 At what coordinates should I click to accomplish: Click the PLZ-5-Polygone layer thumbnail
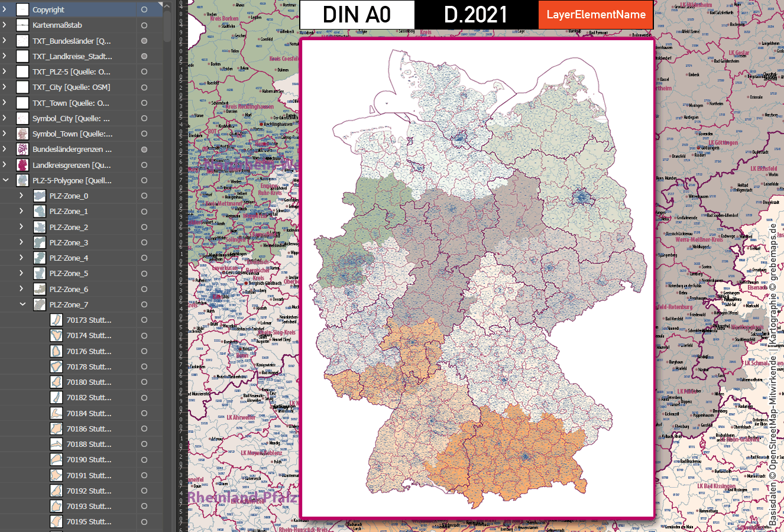22,180
